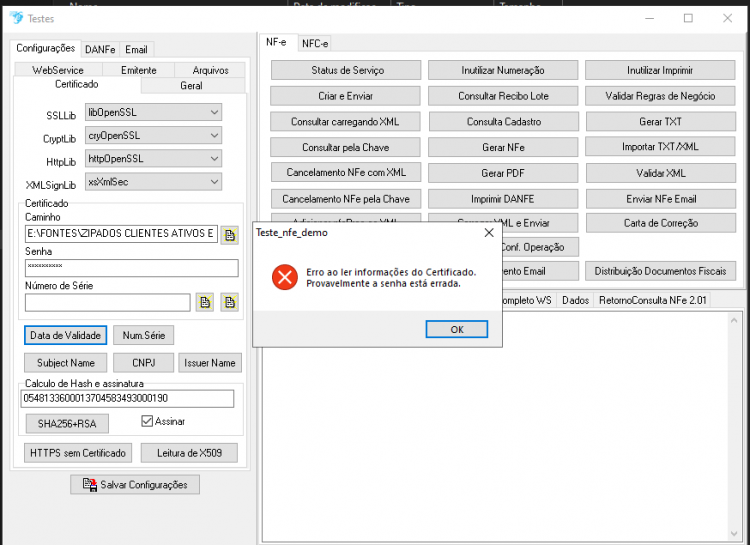Switch to the DANFe tab
The image size is (750, 545).
pyautogui.click(x=100, y=49)
